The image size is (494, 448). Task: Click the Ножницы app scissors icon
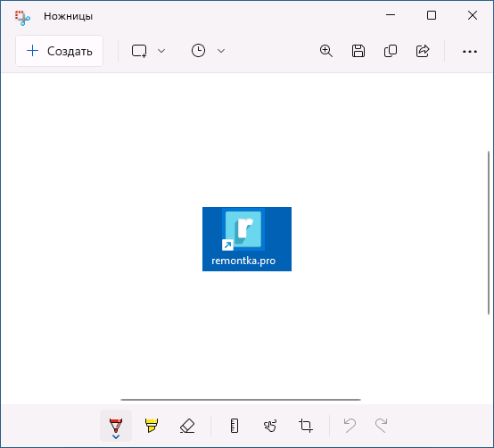click(22, 17)
